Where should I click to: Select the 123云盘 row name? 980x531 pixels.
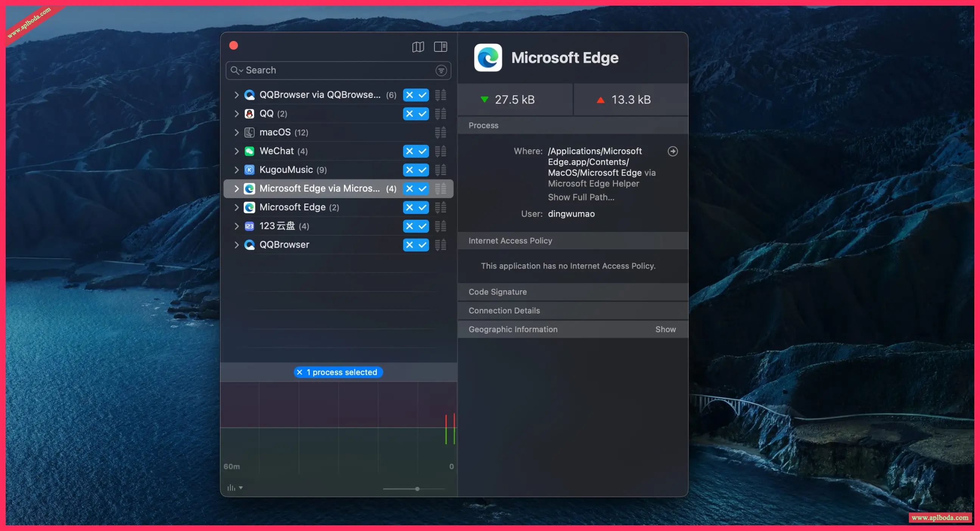click(277, 226)
